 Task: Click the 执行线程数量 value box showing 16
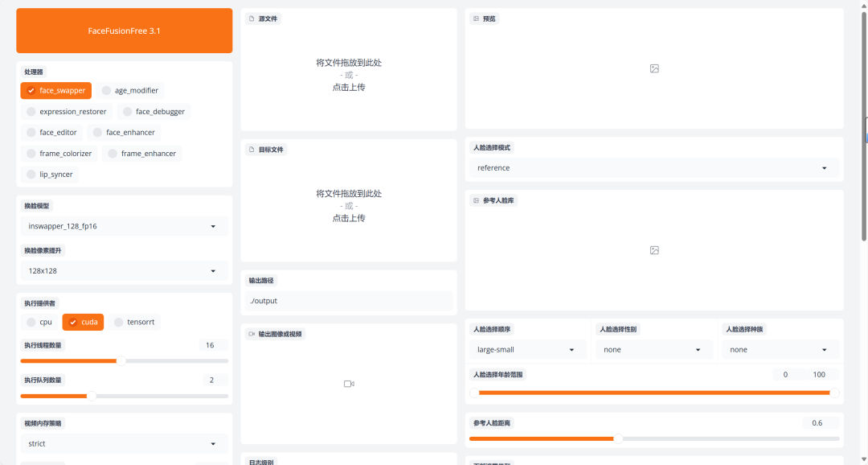pos(213,345)
